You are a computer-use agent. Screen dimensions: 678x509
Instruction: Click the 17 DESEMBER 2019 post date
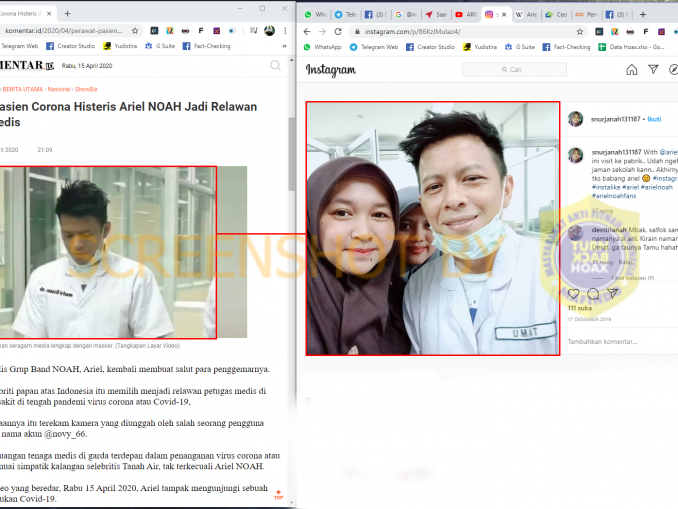[x=589, y=319]
